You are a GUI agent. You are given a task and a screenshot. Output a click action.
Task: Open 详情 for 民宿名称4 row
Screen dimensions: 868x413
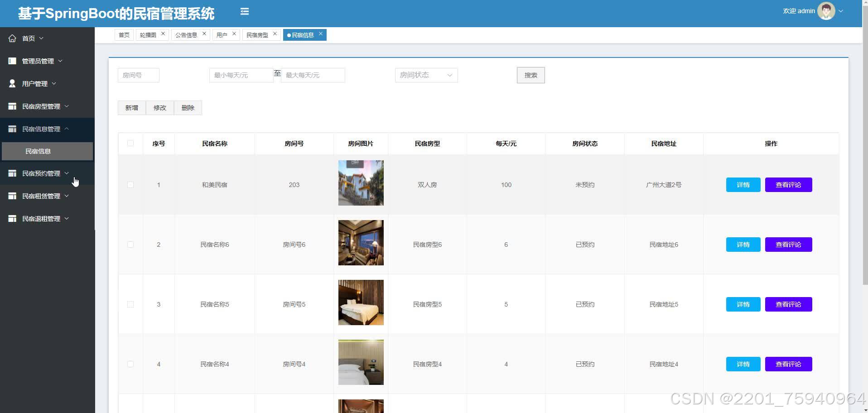click(743, 364)
